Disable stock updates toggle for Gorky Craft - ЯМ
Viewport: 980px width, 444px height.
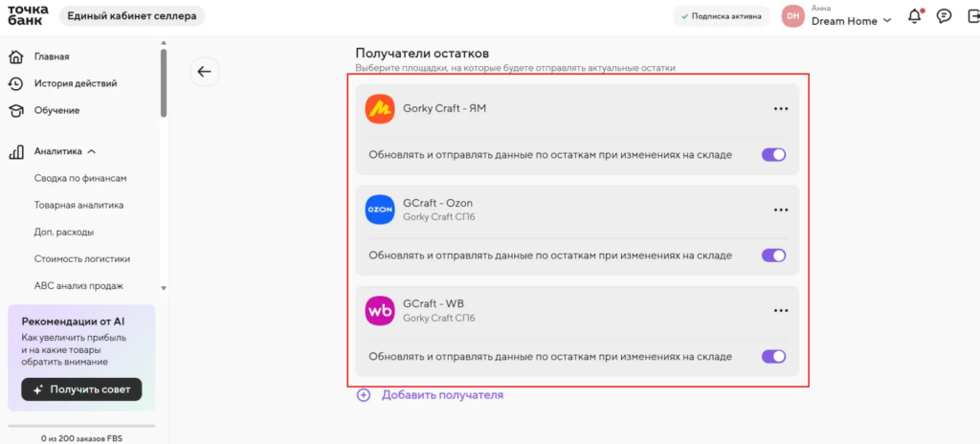[x=773, y=155]
